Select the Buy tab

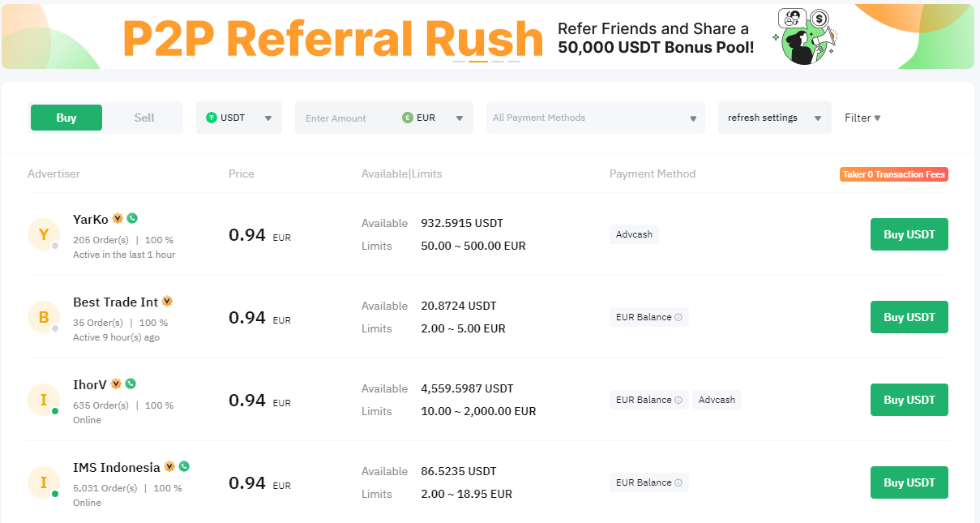click(x=66, y=117)
